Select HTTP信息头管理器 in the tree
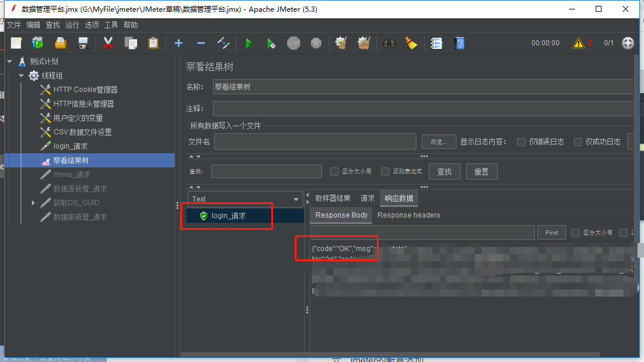Image resolution: width=644 pixels, height=362 pixels. (x=84, y=104)
